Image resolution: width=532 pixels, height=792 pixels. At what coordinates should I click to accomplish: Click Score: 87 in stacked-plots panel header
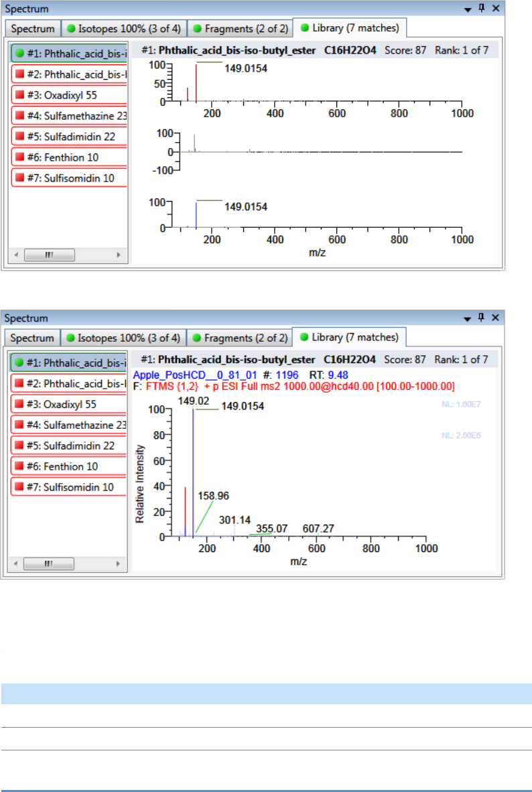pyautogui.click(x=405, y=50)
